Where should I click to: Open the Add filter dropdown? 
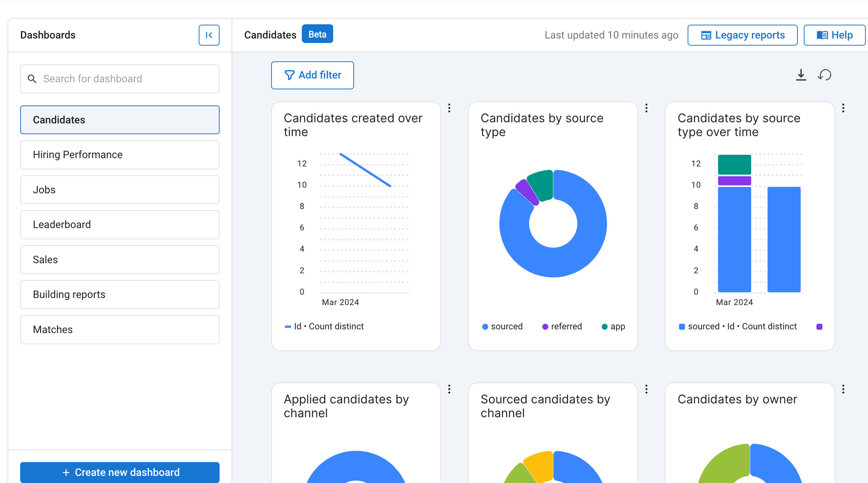[312, 75]
